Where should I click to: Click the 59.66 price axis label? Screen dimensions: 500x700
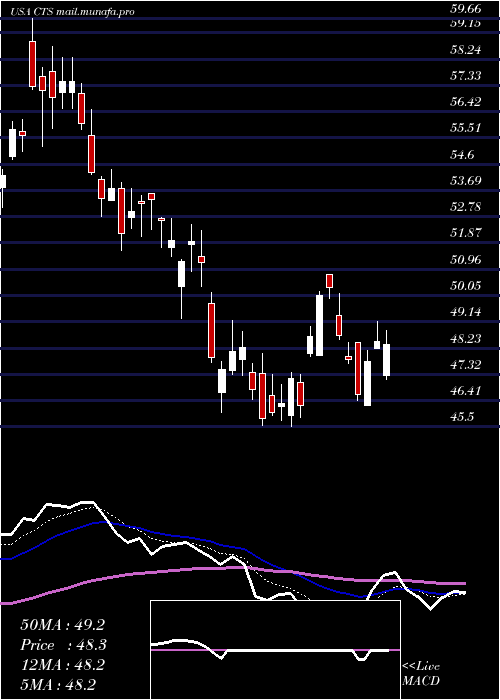(x=466, y=8)
